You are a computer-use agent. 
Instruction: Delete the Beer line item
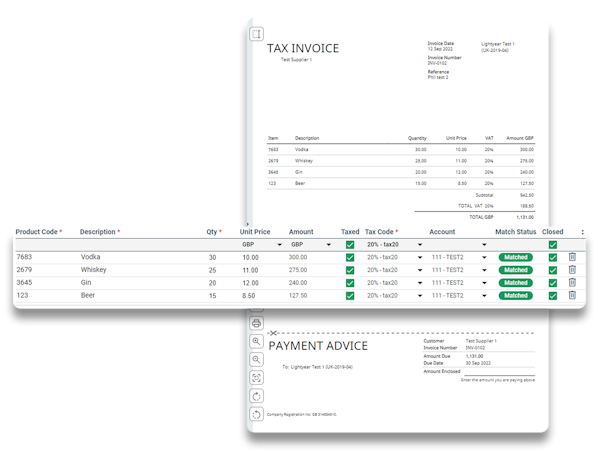point(572,295)
